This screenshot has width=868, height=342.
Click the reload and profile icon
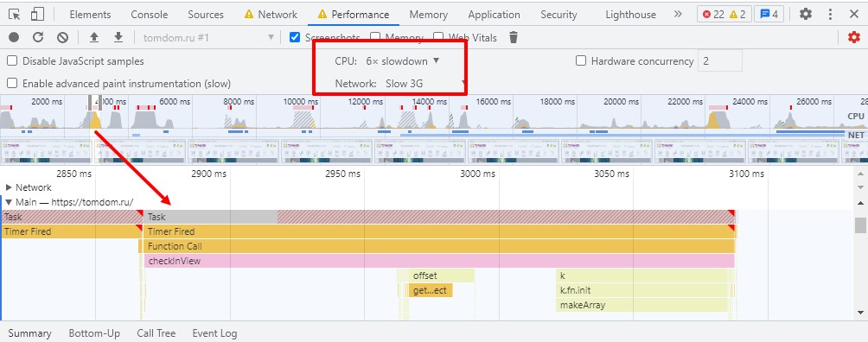tap(38, 37)
